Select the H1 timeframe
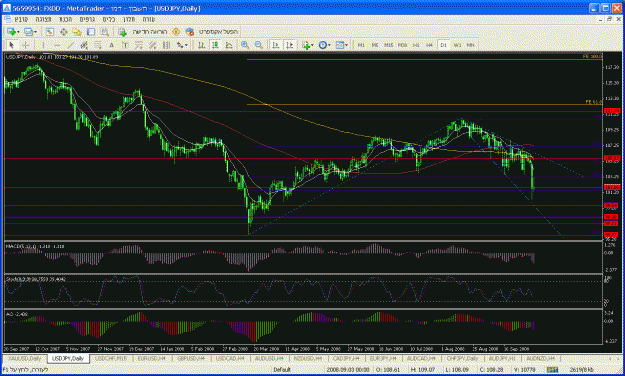Image resolution: width=625 pixels, height=376 pixels. (416, 45)
